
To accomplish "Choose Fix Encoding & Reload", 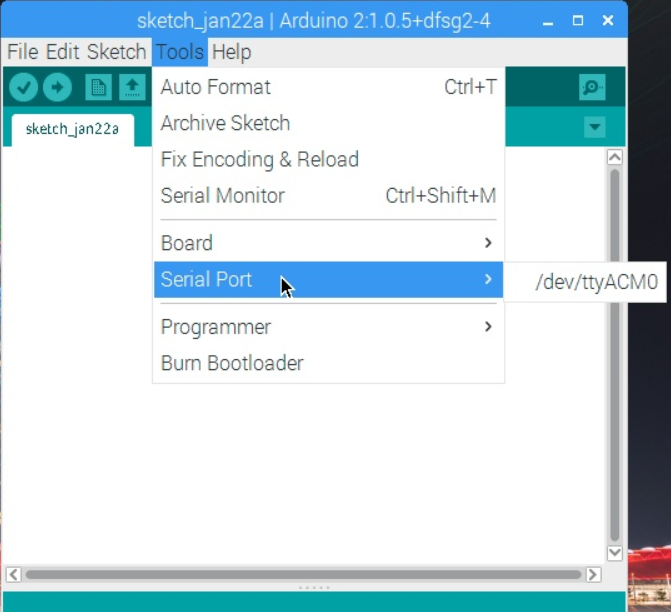I will tap(329, 159).
